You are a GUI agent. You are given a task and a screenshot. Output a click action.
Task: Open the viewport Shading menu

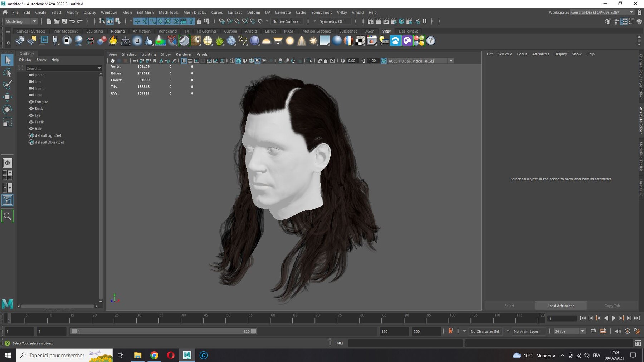[x=129, y=54]
